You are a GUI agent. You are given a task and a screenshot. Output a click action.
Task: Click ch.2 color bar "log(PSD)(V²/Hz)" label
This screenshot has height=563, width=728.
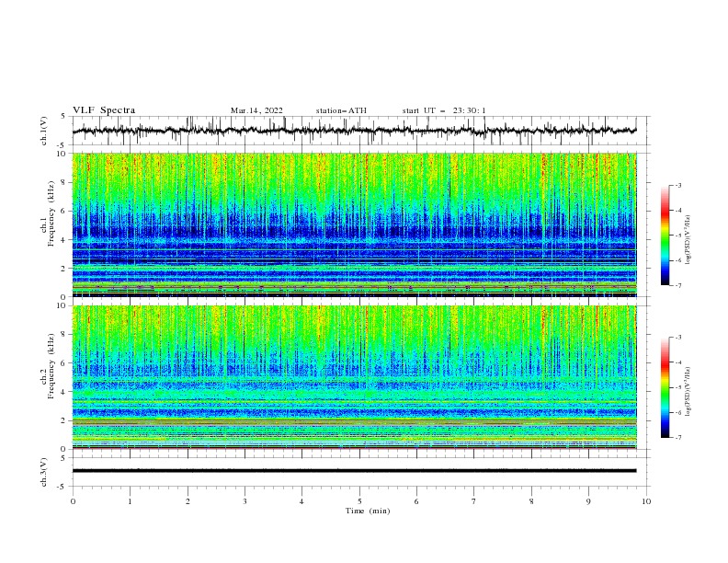[x=688, y=391]
